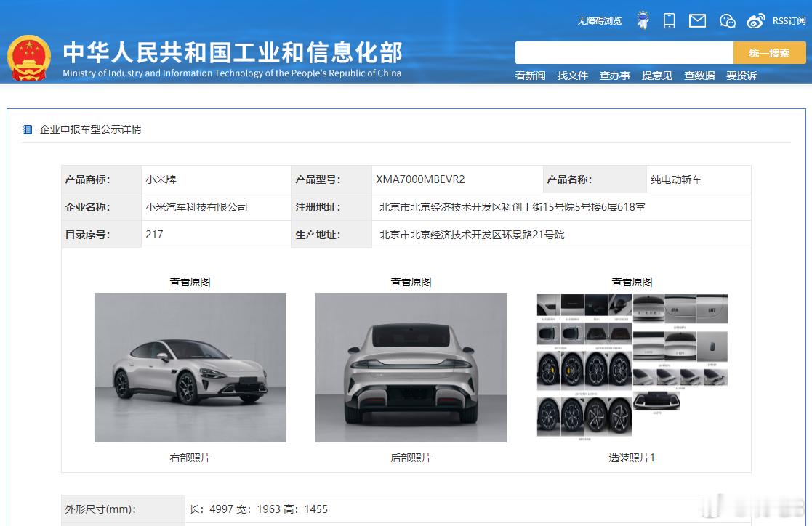Click 查看原图 above the 后部照片 image
This screenshot has width=812, height=526.
[x=411, y=282]
